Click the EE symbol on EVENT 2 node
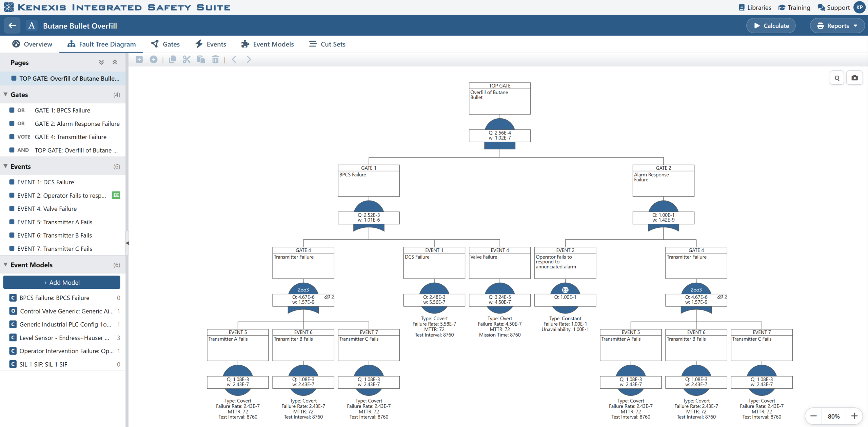Viewport: 868px width, 427px height. (565, 289)
